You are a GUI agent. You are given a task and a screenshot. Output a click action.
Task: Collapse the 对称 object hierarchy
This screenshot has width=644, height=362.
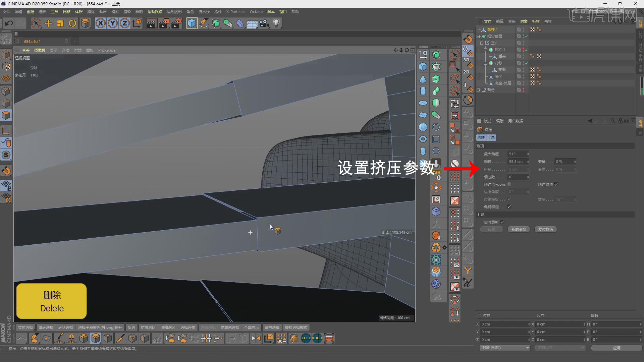click(486, 63)
